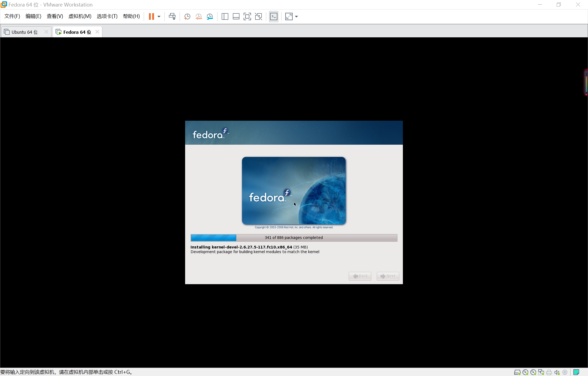The image size is (588, 376).
Task: Click the Back button in installer
Action: coord(360,276)
